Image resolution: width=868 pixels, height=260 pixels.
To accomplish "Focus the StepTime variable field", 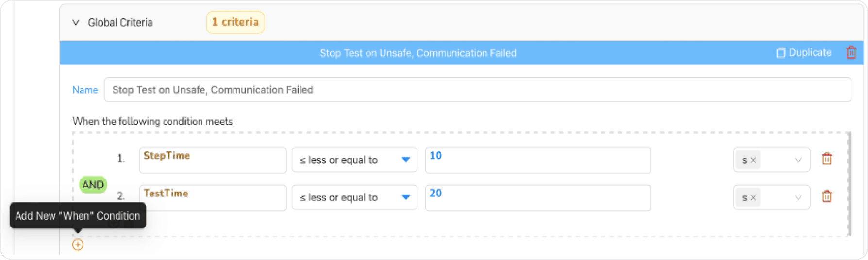I will [213, 160].
